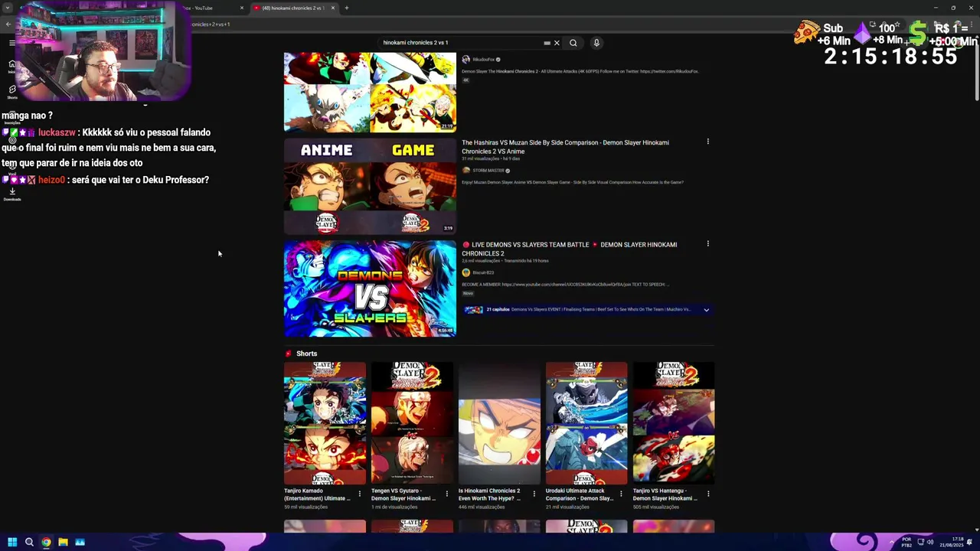The width and height of the screenshot is (980, 551).
Task: Open Windows taskbar search
Action: (x=29, y=543)
